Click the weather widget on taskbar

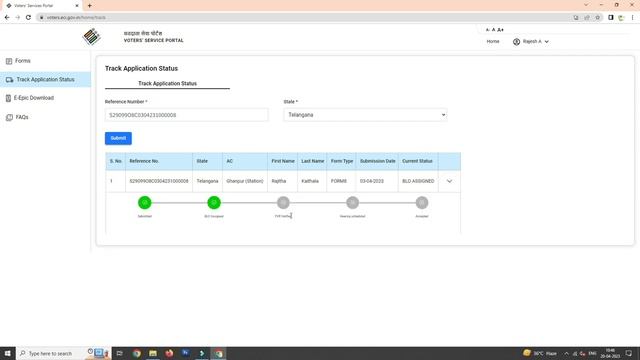540,353
